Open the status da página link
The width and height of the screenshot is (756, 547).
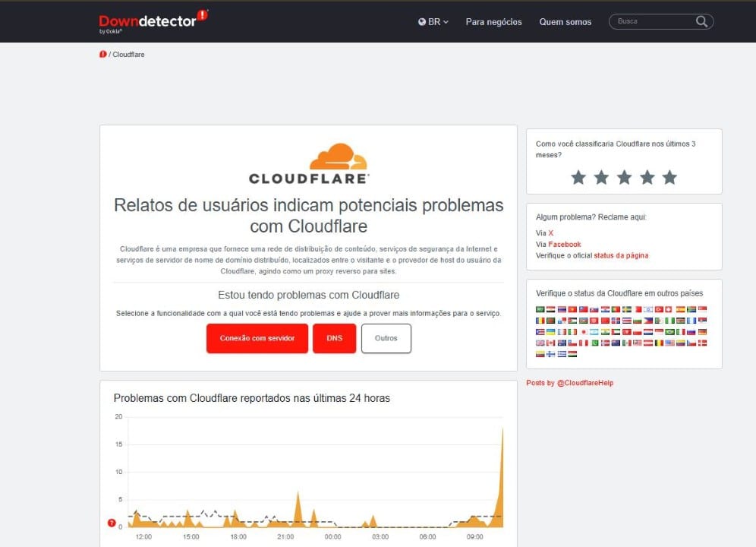coord(621,255)
